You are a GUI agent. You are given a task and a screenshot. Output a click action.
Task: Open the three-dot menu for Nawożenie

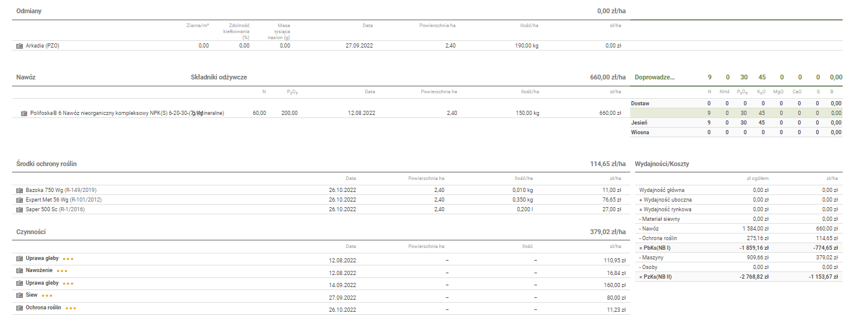click(62, 271)
